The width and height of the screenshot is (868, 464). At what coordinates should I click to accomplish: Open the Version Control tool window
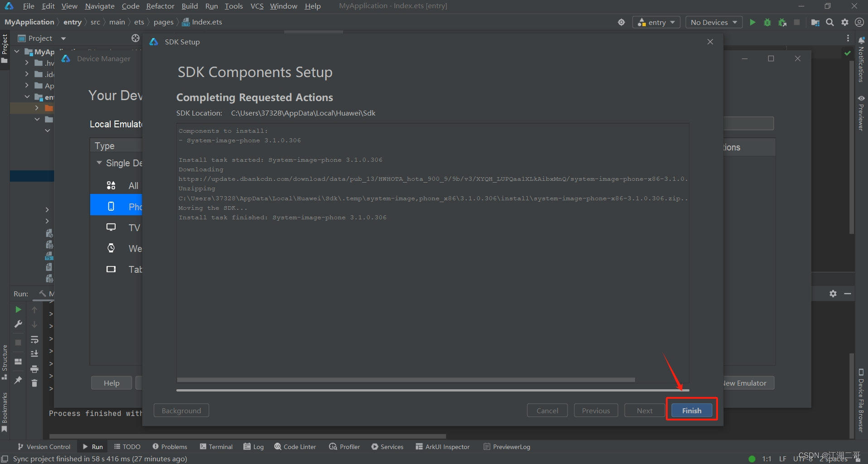[44, 447]
